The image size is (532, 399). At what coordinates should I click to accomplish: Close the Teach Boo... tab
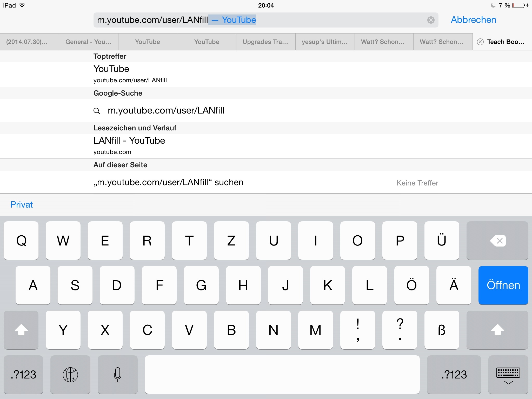click(480, 42)
